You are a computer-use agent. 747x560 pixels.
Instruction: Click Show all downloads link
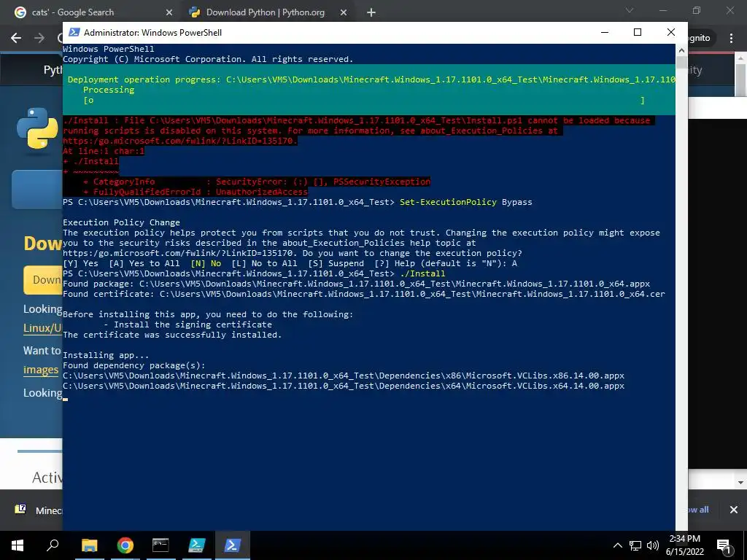698,510
